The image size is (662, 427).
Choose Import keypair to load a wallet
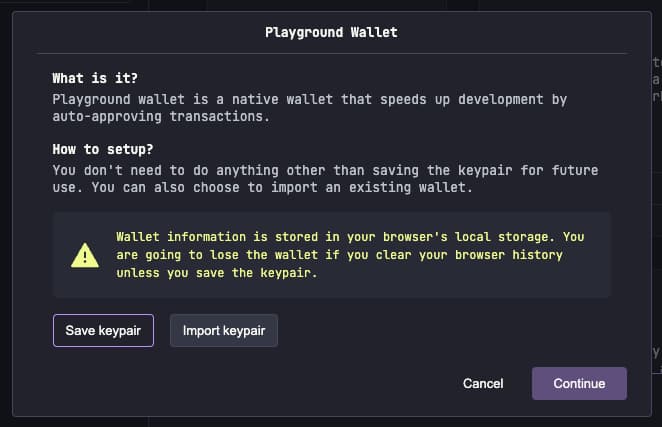point(224,330)
